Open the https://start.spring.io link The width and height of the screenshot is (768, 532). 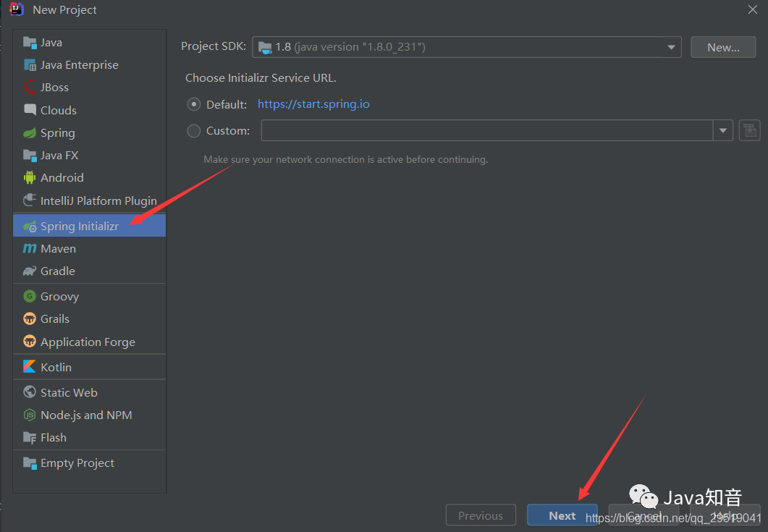(x=313, y=104)
